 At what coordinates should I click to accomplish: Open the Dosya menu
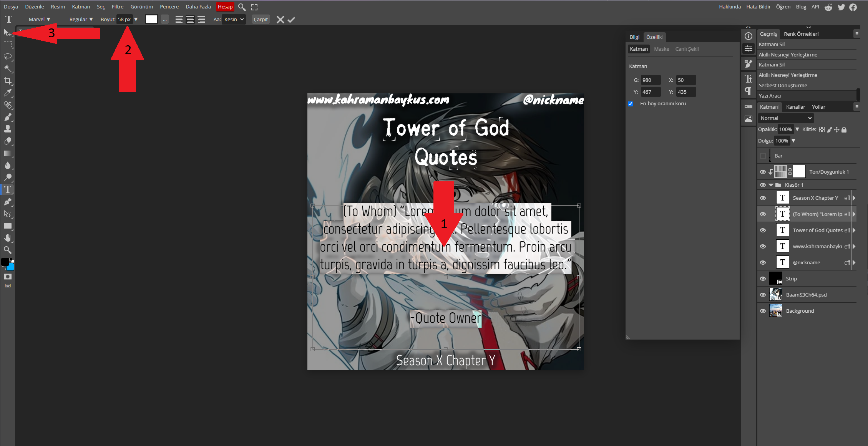click(x=11, y=7)
